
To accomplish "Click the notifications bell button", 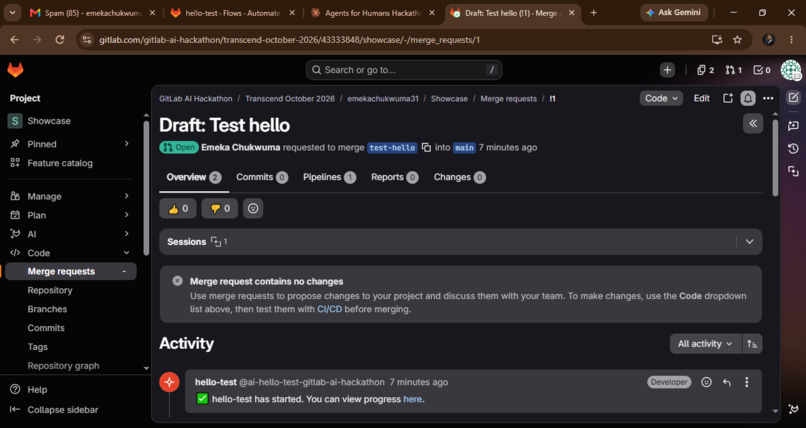I will 748,98.
